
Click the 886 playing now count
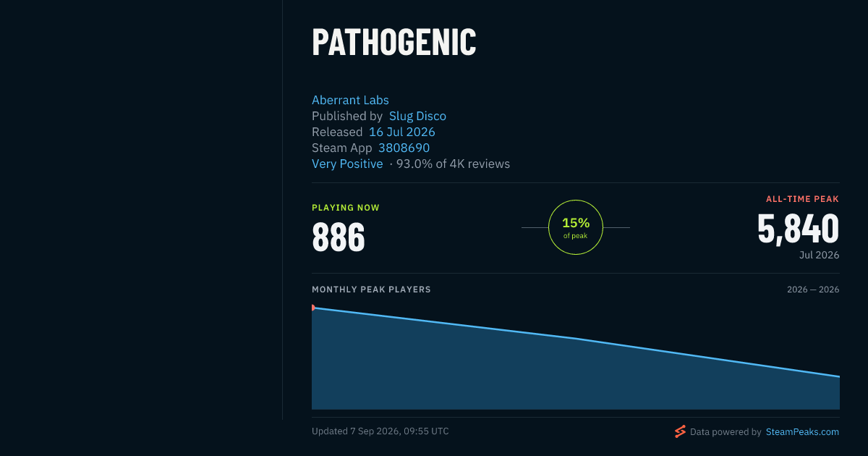[x=339, y=237]
